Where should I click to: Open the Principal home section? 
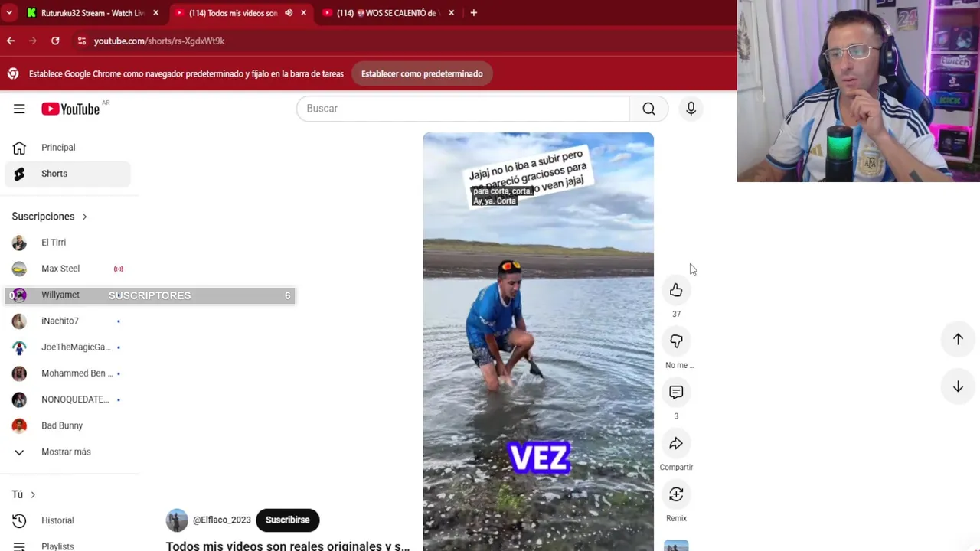67,148
